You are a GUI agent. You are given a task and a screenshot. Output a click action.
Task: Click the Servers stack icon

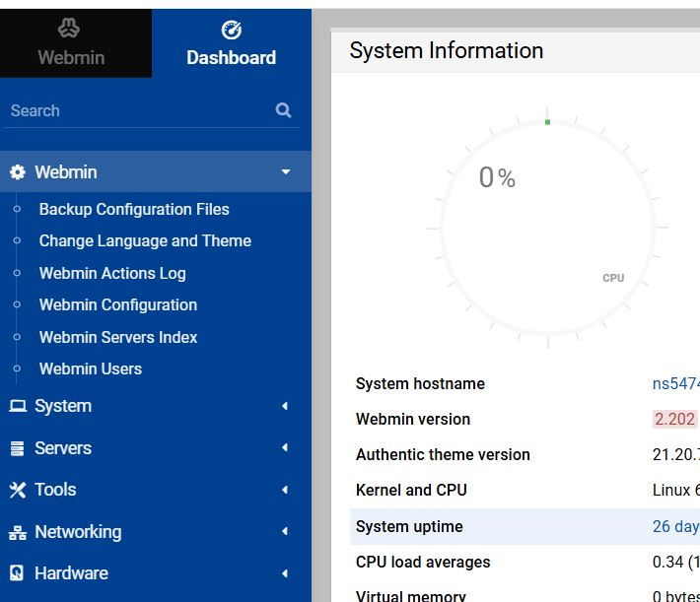coord(17,448)
